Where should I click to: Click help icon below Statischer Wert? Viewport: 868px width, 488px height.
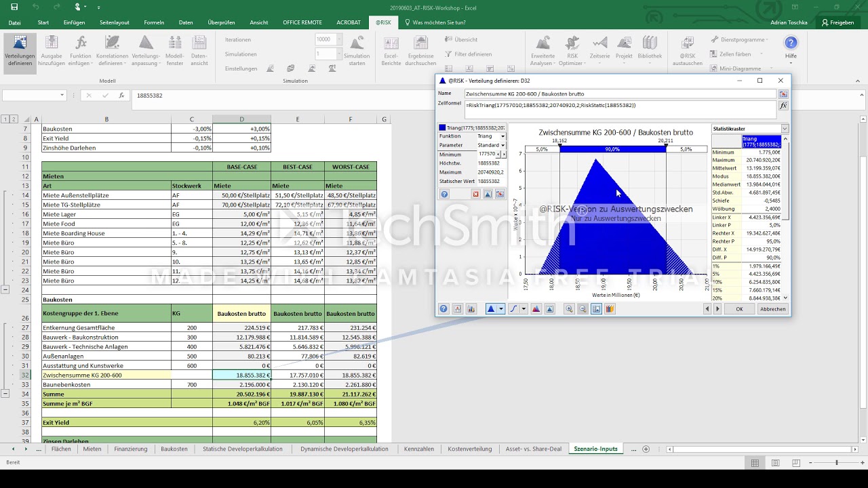pyautogui.click(x=444, y=194)
